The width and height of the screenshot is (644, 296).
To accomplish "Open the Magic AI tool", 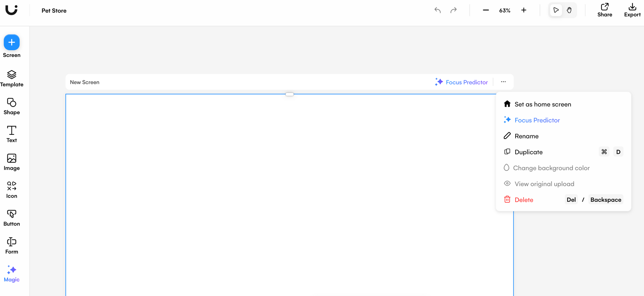I will tap(12, 274).
